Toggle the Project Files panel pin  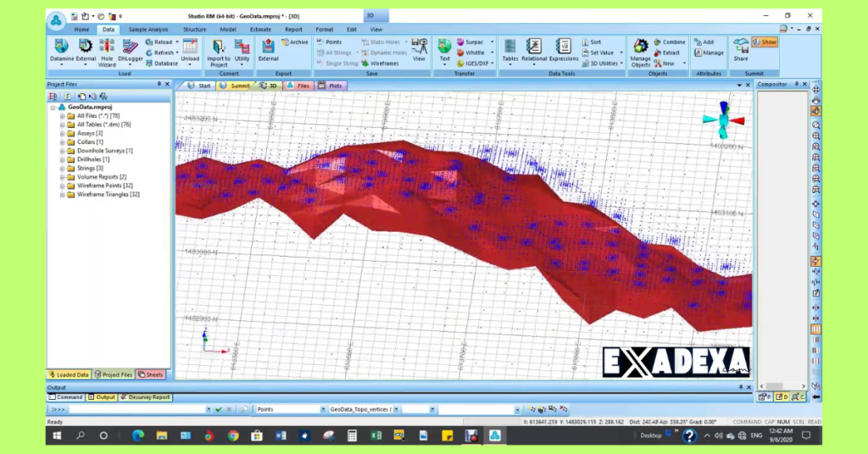(159, 85)
